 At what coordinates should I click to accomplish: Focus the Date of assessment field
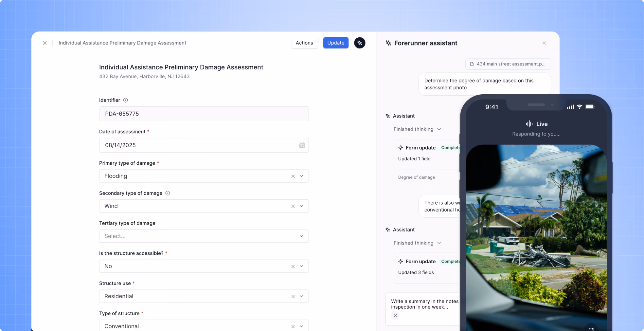(204, 145)
